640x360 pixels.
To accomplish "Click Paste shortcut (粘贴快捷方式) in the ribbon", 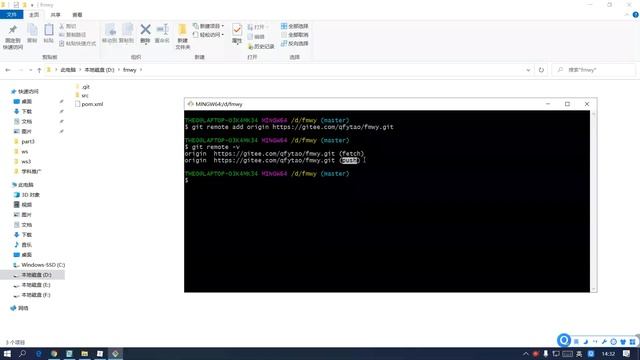I will tap(77, 43).
